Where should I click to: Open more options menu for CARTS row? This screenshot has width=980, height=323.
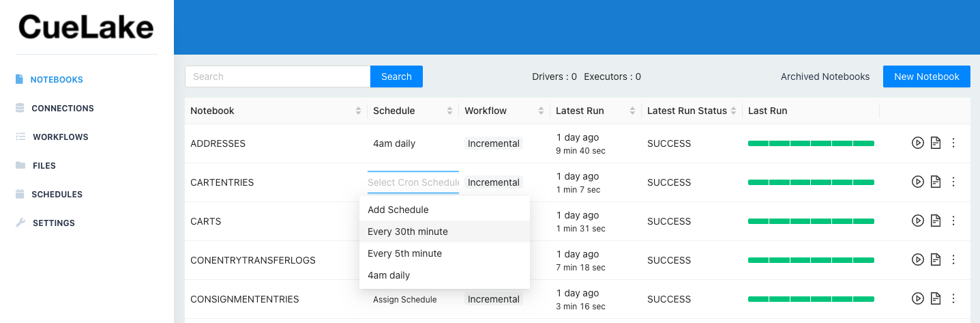click(x=953, y=221)
